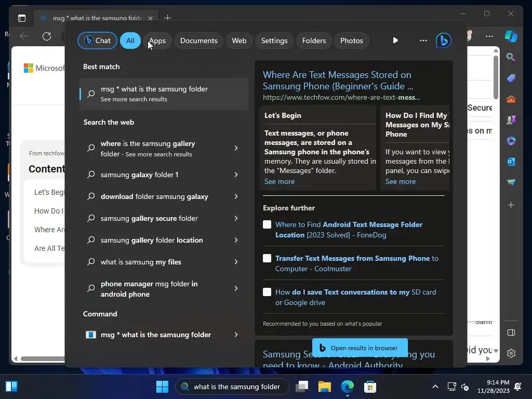Expand 'samsung gallery folder location' suggestion arrow
Screen dimensions: 532x399
coord(236,240)
